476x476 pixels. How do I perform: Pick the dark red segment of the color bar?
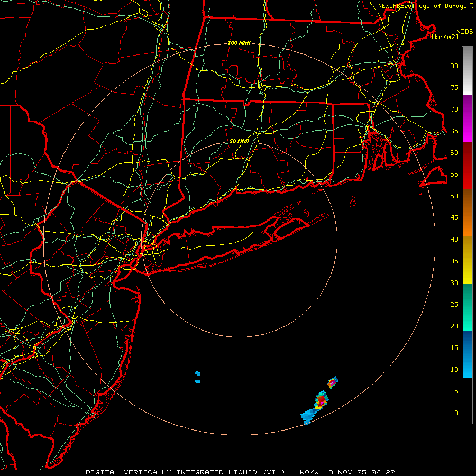(x=467, y=166)
